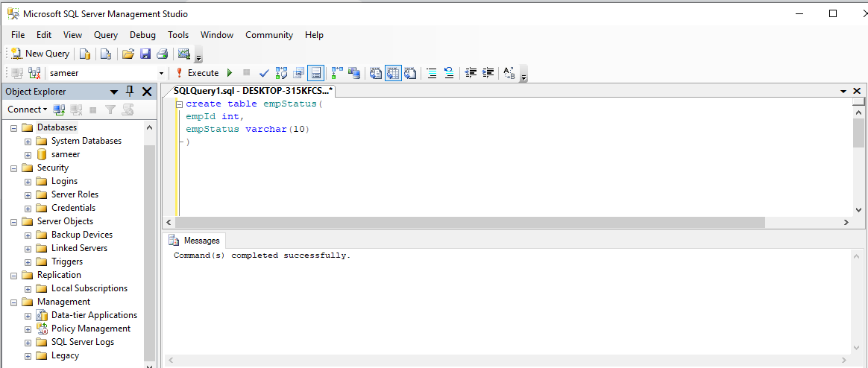This screenshot has width=868, height=368.
Task: Click the Stop square in Object Explorer toolbar
Action: (x=93, y=110)
